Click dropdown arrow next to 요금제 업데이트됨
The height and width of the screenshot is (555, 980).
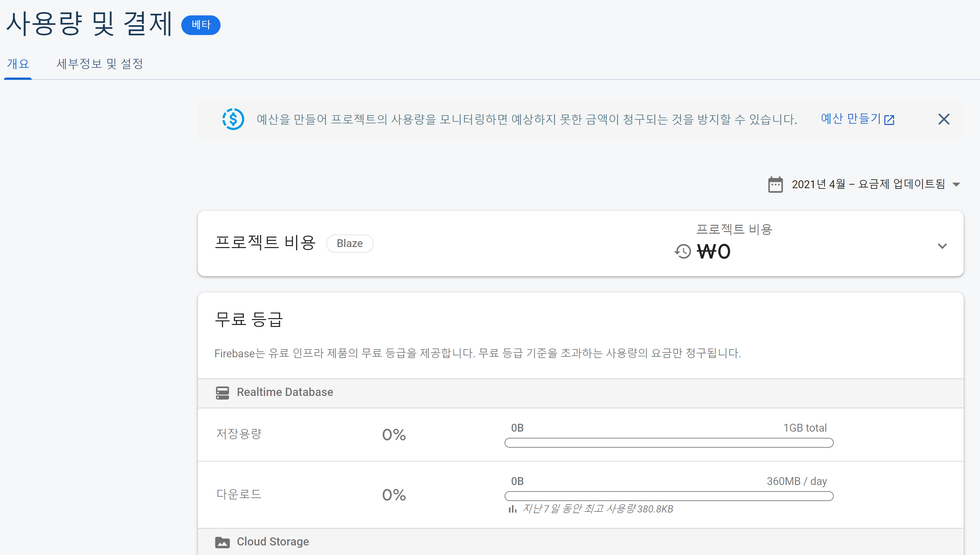(x=956, y=185)
